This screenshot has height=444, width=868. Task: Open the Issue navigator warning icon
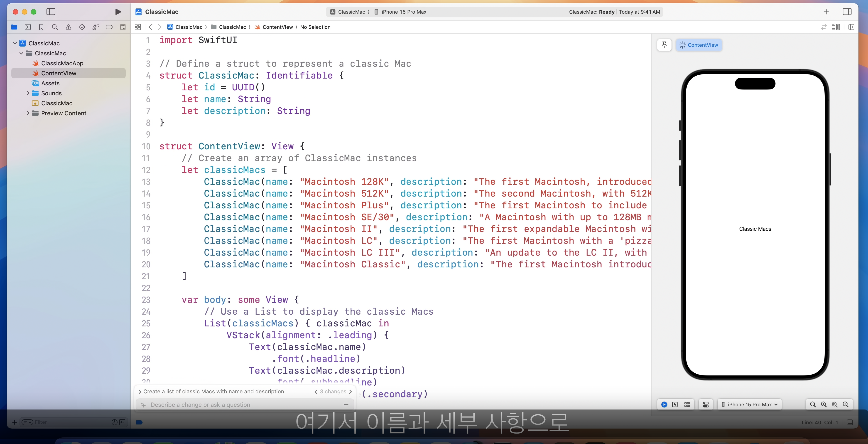click(69, 27)
